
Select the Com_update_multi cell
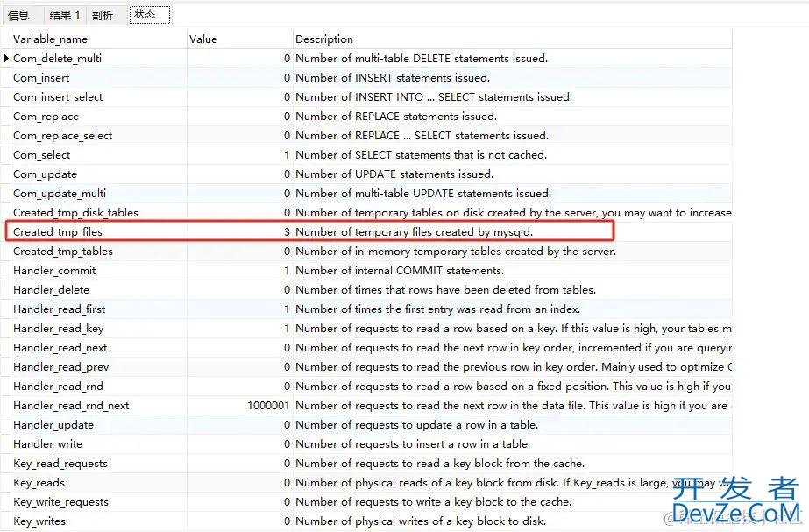point(98,194)
